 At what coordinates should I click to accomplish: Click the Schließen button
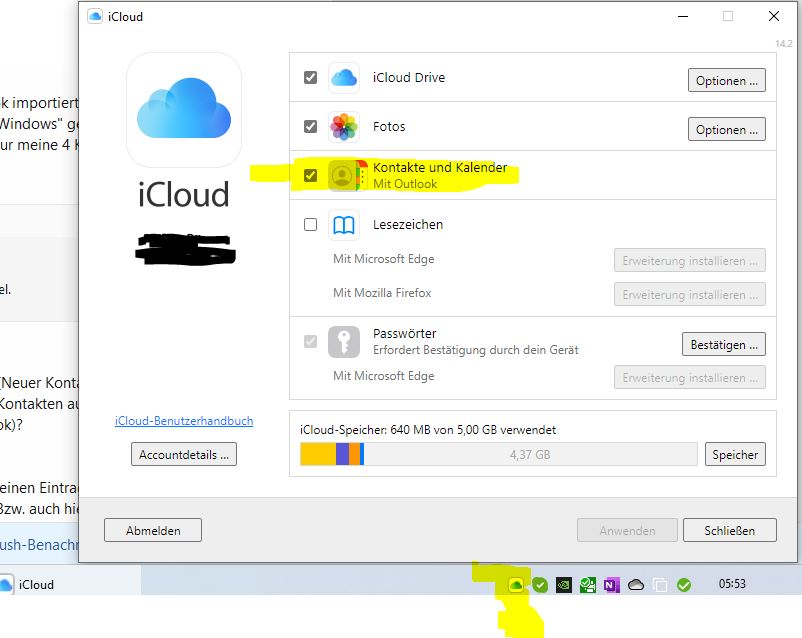coord(729,531)
